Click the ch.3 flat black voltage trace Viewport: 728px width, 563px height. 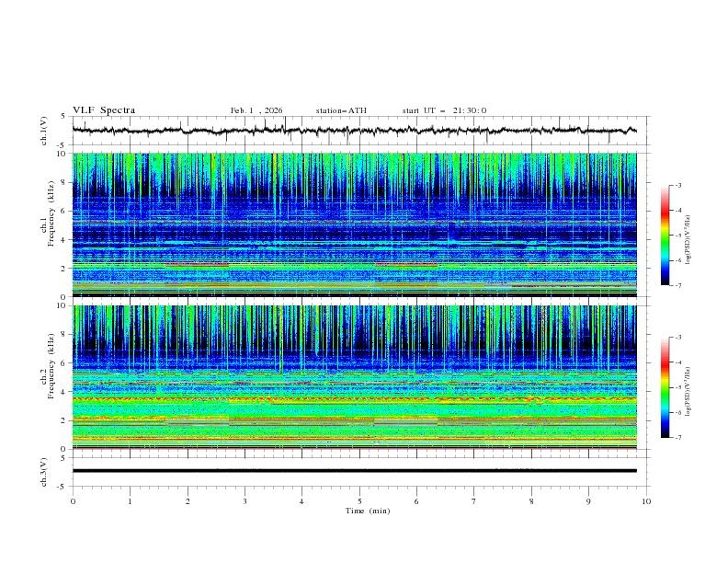pos(354,471)
